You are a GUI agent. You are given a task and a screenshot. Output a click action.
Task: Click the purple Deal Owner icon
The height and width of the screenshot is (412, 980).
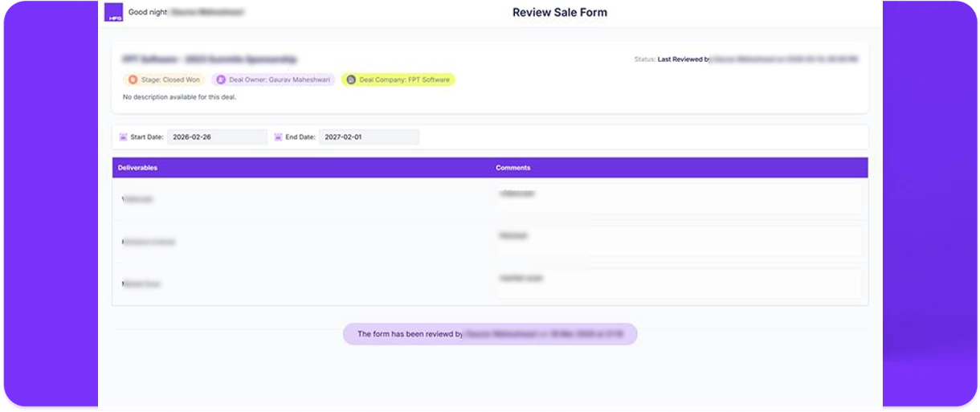(221, 80)
